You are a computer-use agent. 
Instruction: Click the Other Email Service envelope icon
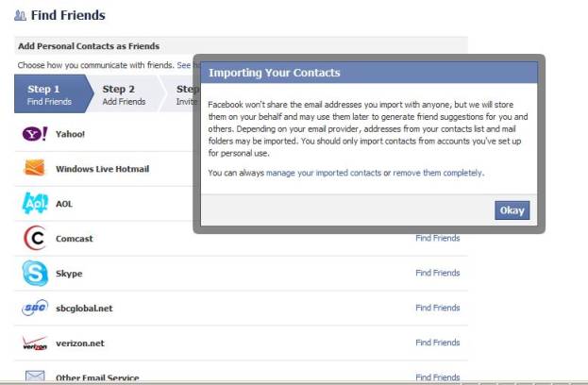35,376
